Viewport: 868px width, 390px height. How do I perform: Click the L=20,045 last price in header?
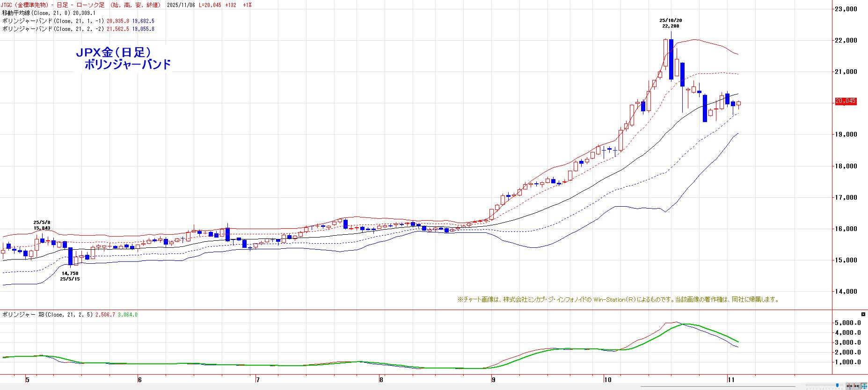coord(210,5)
